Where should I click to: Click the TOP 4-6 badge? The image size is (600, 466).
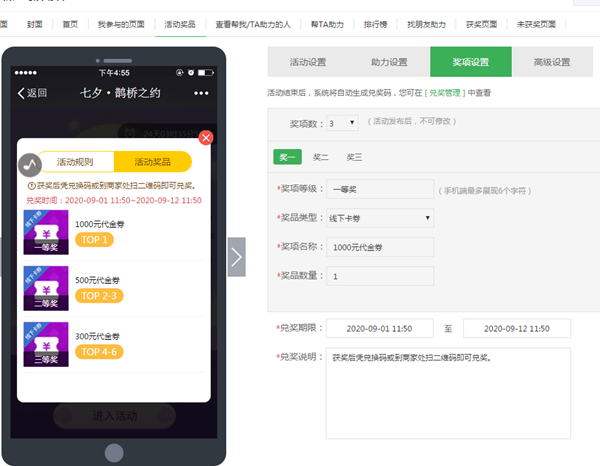pos(99,352)
